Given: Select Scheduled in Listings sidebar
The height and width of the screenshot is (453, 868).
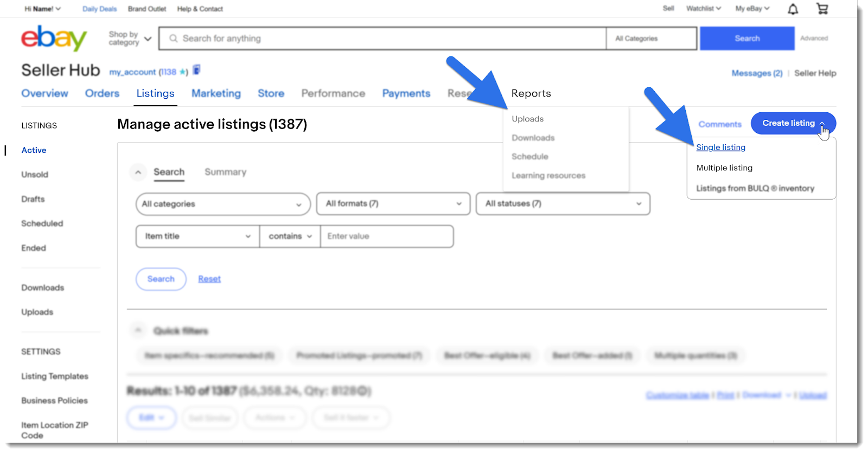Looking at the screenshot, I should pos(42,224).
